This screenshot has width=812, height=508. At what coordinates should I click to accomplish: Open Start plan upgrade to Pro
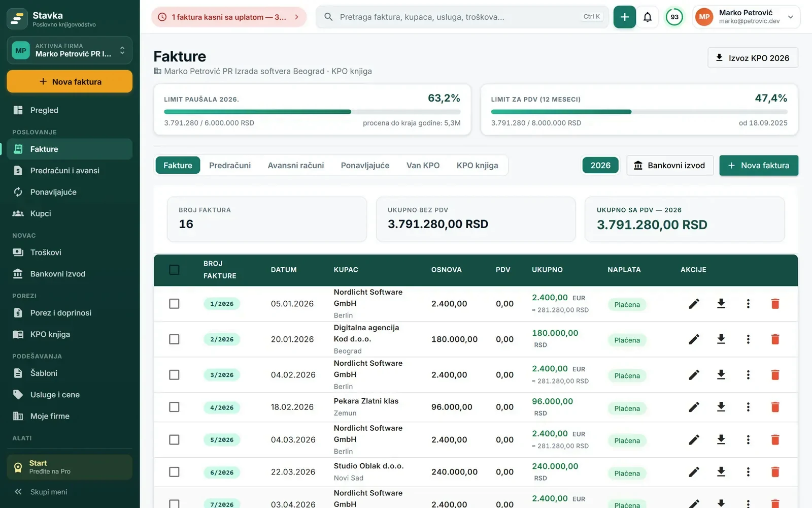pyautogui.click(x=70, y=467)
